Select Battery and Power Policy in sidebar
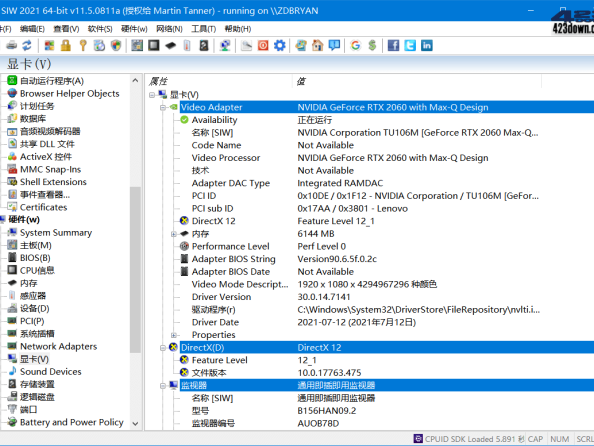The height and width of the screenshot is (446, 594). point(72,422)
